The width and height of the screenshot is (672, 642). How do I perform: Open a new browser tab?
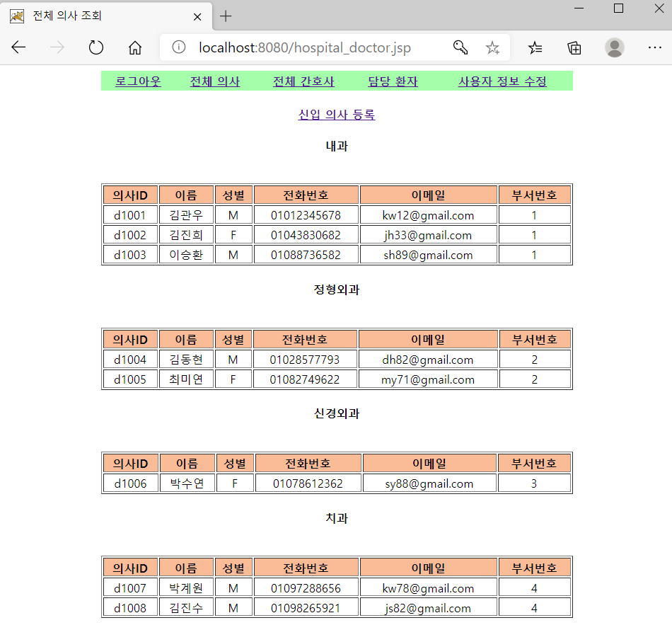pyautogui.click(x=225, y=16)
